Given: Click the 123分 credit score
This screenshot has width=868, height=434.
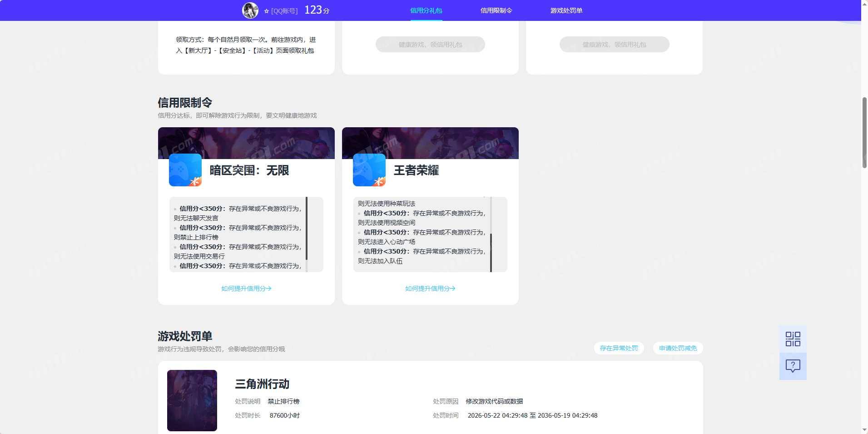Looking at the screenshot, I should [317, 10].
